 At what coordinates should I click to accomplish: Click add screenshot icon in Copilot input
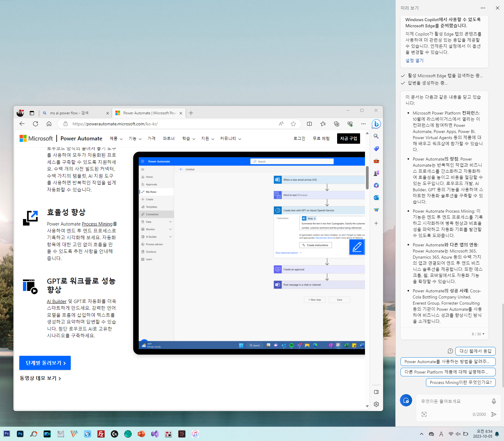click(x=424, y=414)
